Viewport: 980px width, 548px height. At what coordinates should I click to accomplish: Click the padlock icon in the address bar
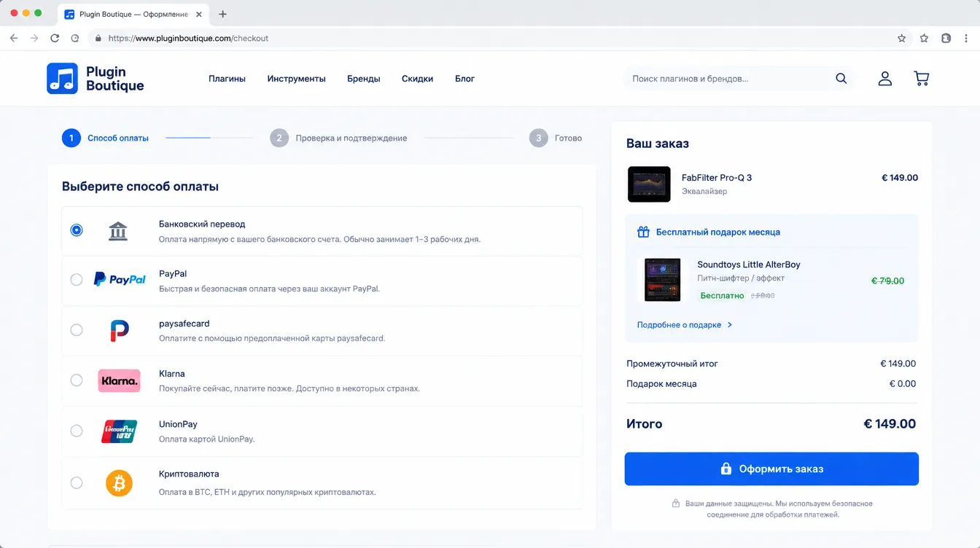pos(98,38)
